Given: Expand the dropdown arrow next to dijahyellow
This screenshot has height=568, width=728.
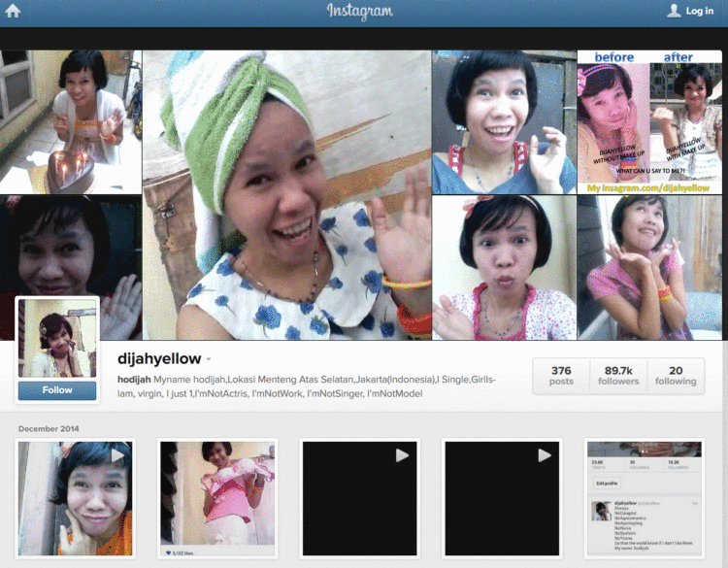Looking at the screenshot, I should click(x=209, y=359).
